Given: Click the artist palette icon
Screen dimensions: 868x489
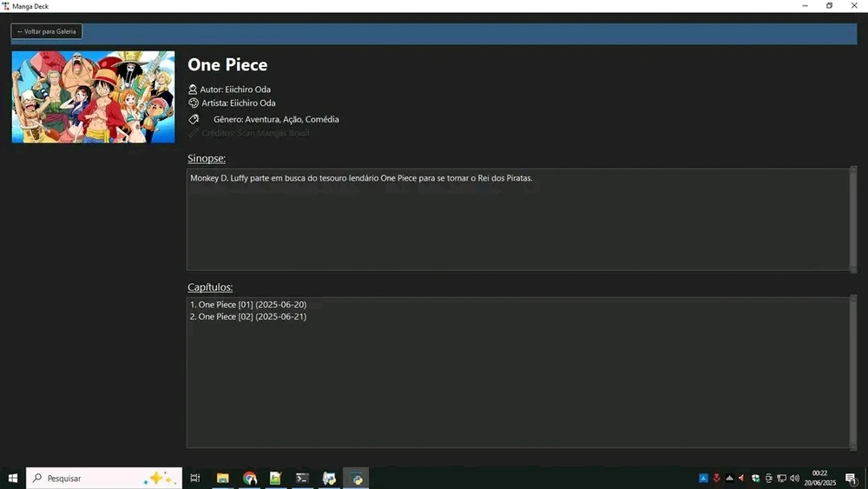Looking at the screenshot, I should coord(193,103).
